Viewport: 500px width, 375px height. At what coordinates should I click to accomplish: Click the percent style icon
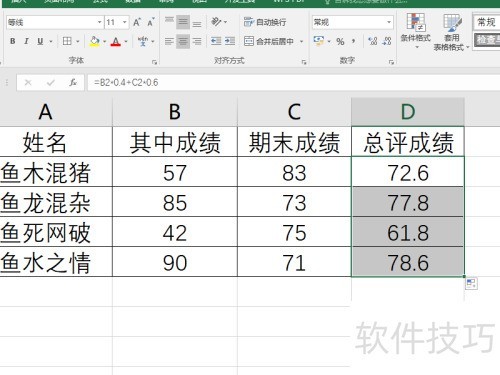click(x=340, y=41)
